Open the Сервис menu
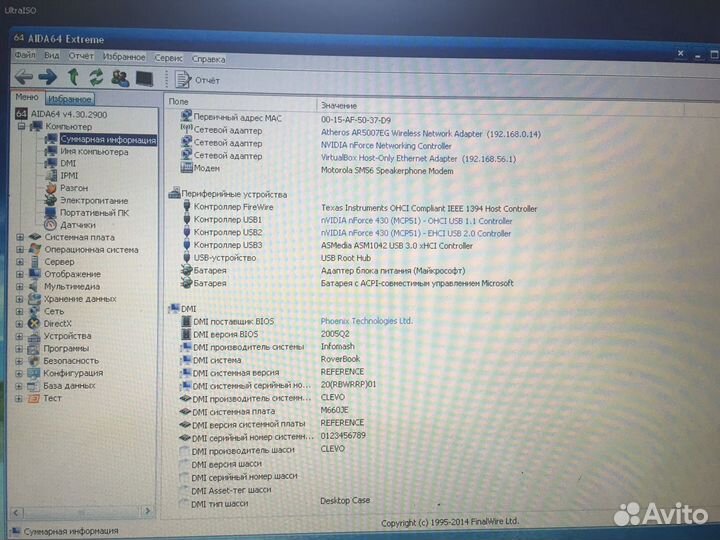Viewport: 720px width, 540px height. (x=168, y=58)
